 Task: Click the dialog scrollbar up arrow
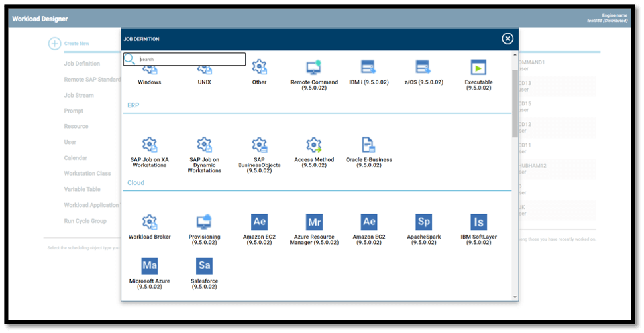point(515,54)
